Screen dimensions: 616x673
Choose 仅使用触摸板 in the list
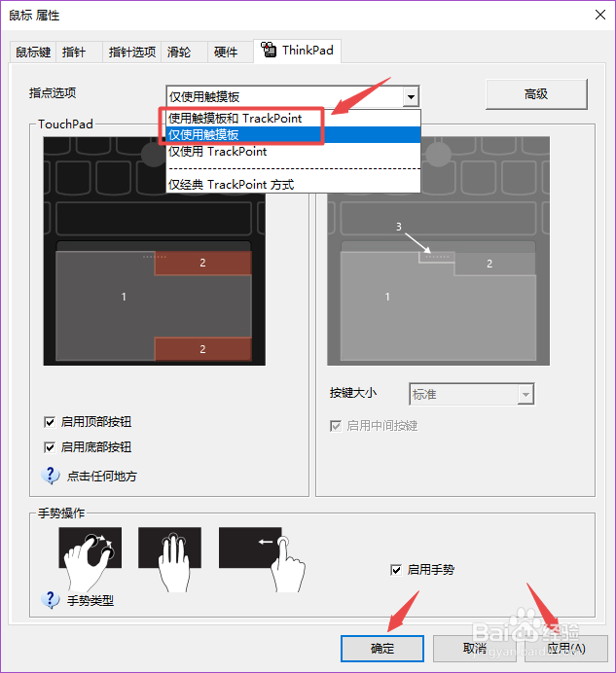(293, 135)
